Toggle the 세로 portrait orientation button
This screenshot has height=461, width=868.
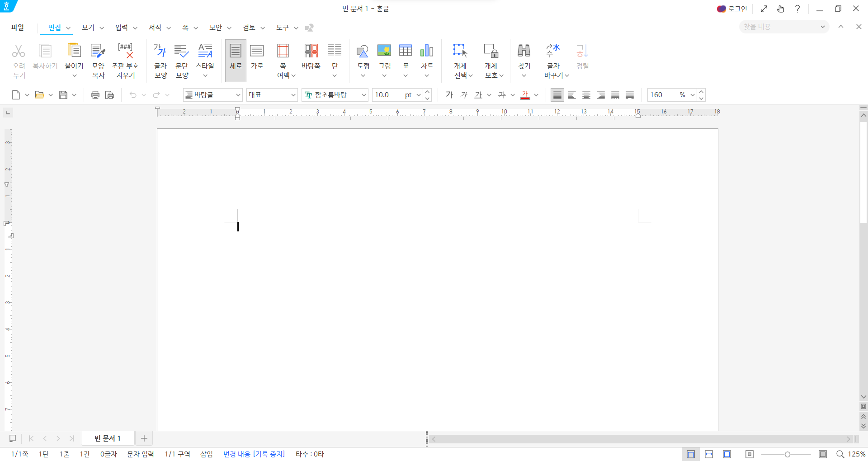click(236, 60)
